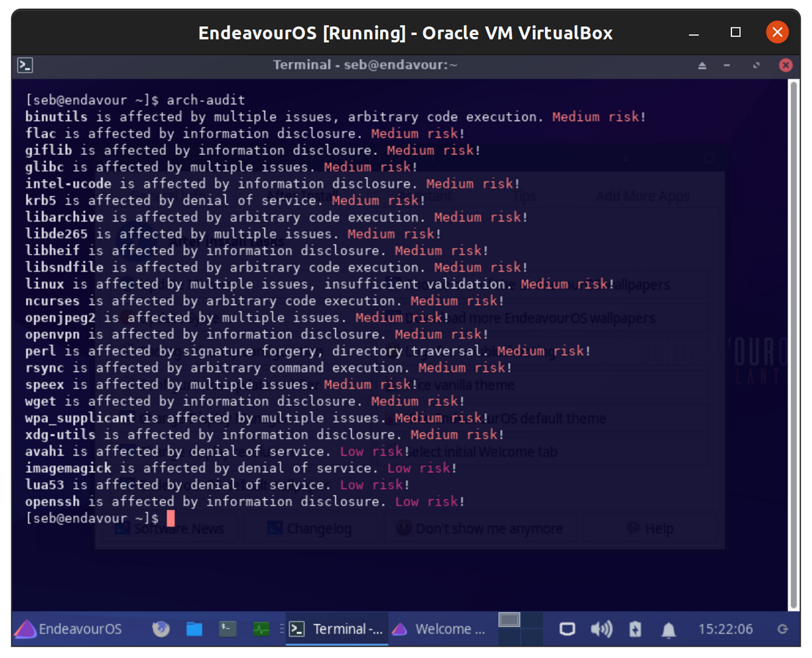Image resolution: width=812 pixels, height=658 pixels.
Task: Open the volume control in system tray
Action: pos(601,629)
